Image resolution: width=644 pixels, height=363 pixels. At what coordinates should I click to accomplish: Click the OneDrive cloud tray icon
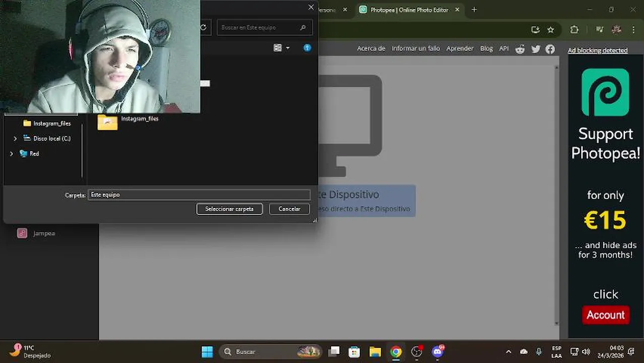point(524,351)
